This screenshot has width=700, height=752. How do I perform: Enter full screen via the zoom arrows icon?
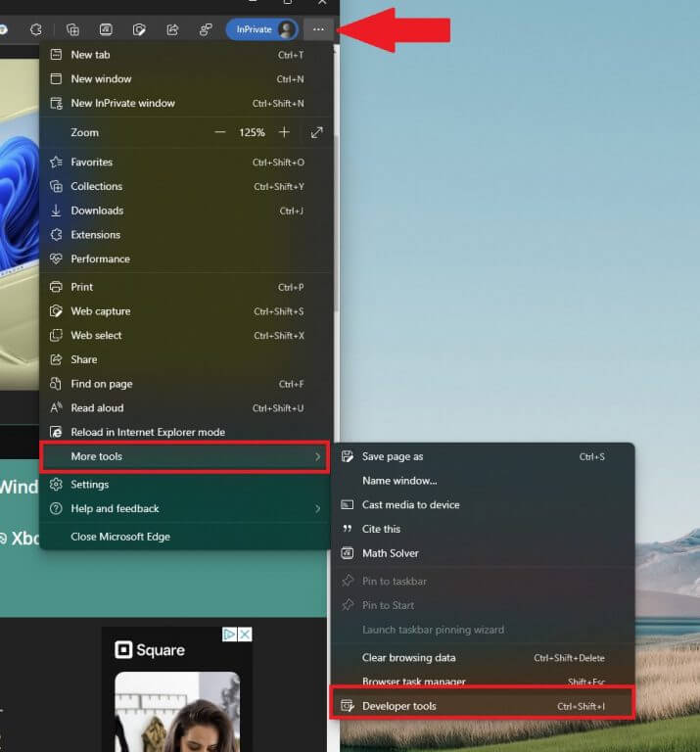click(x=317, y=132)
